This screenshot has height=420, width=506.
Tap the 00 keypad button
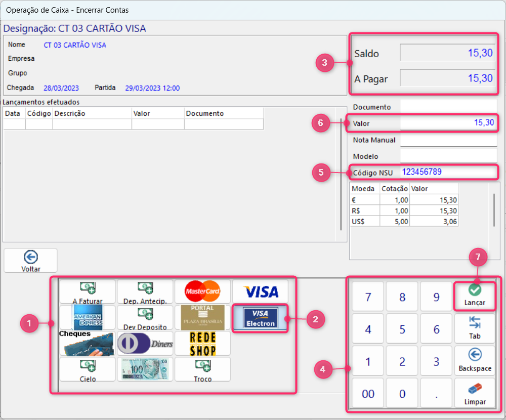[368, 393]
